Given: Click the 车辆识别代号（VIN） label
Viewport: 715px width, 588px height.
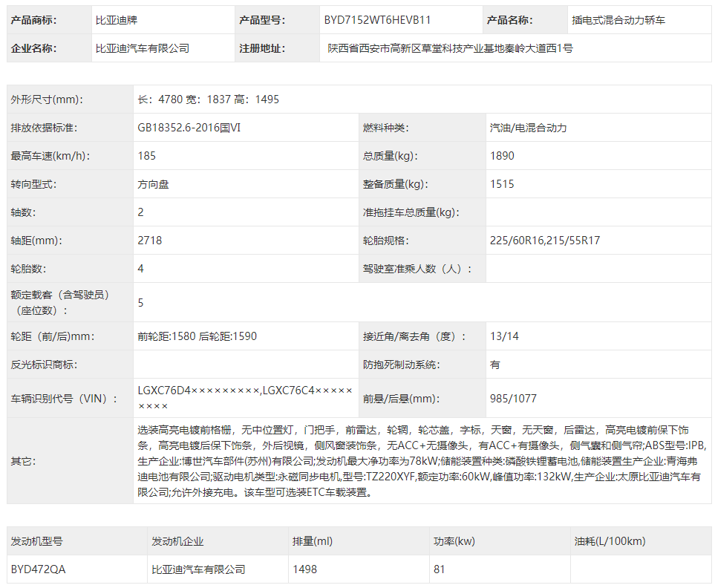Looking at the screenshot, I should click(x=65, y=399).
